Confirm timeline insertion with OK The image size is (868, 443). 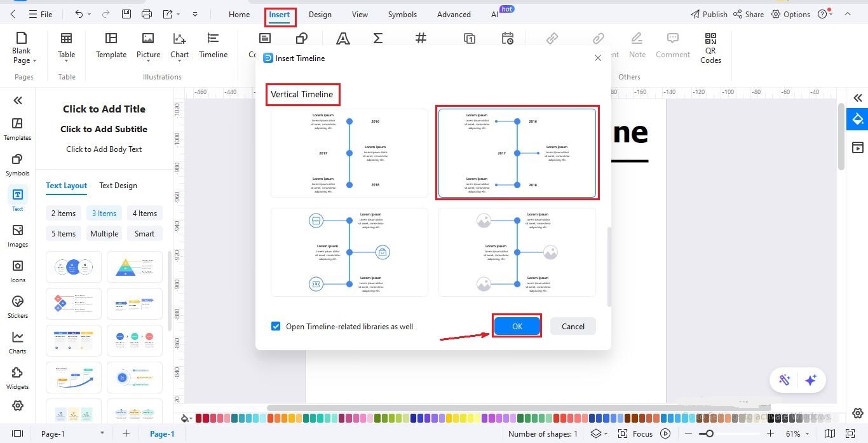pos(517,325)
